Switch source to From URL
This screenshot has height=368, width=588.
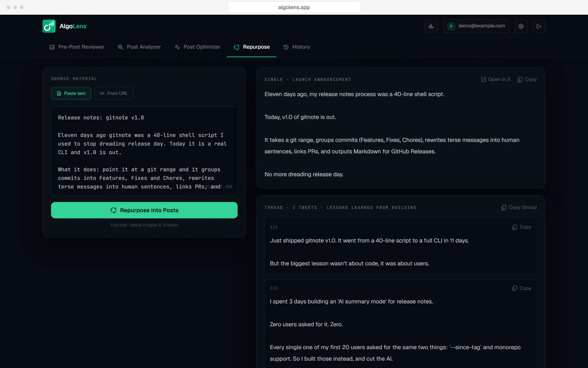point(113,93)
